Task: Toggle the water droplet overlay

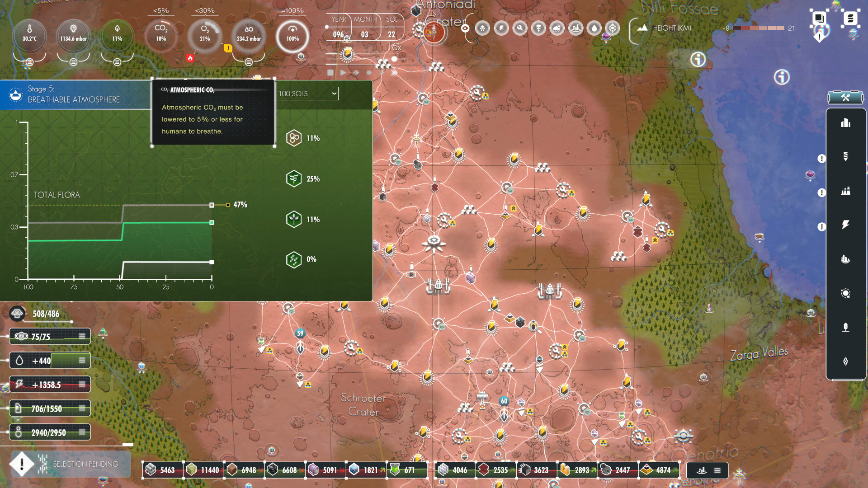Action: tap(594, 28)
